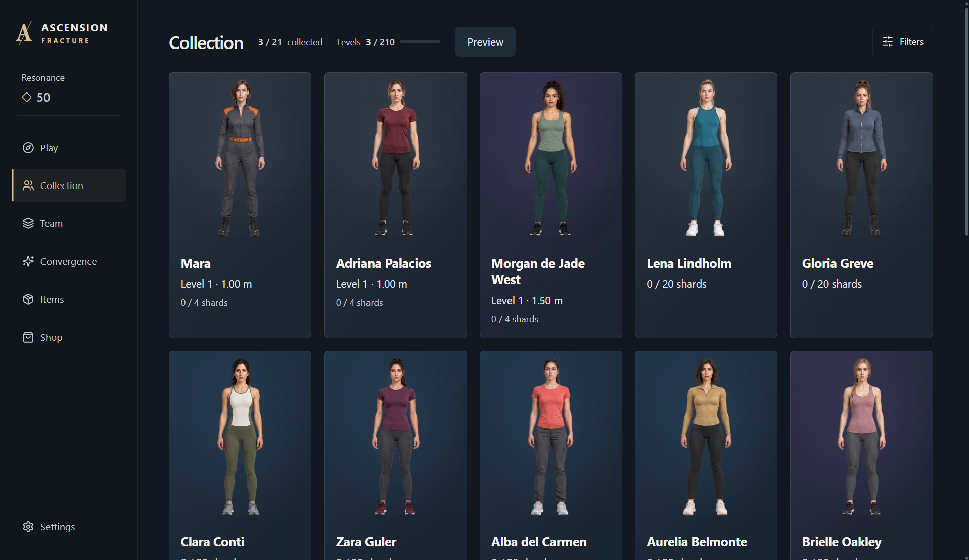
Task: Open Settings from the sidebar
Action: tap(69, 527)
